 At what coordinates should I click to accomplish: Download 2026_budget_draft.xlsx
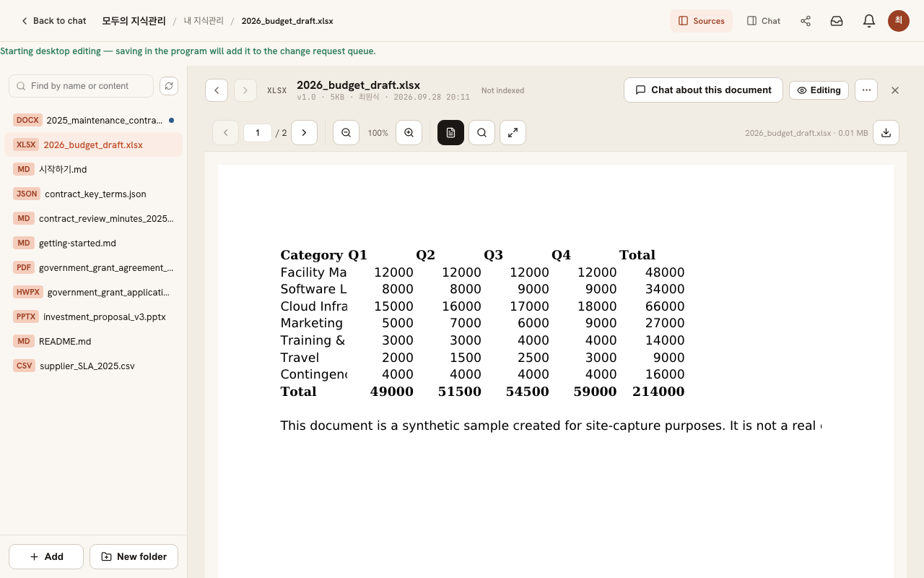(x=886, y=133)
